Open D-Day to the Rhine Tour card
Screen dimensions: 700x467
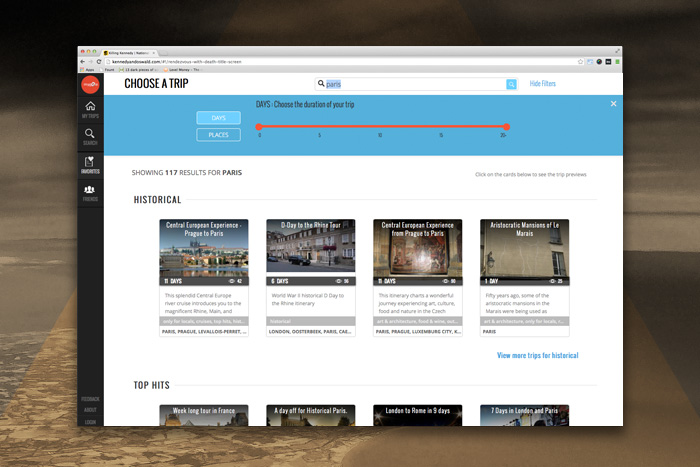tap(311, 278)
